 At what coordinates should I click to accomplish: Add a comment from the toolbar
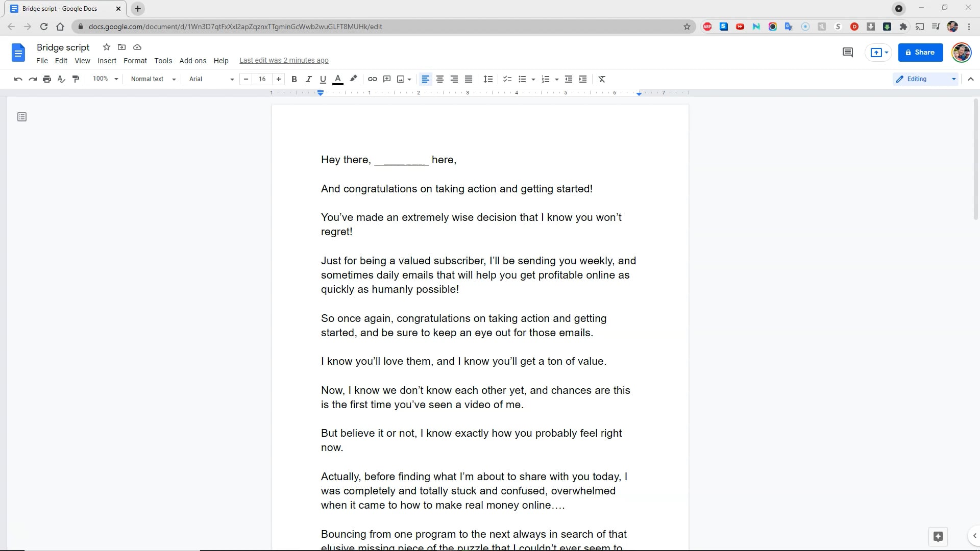[387, 79]
